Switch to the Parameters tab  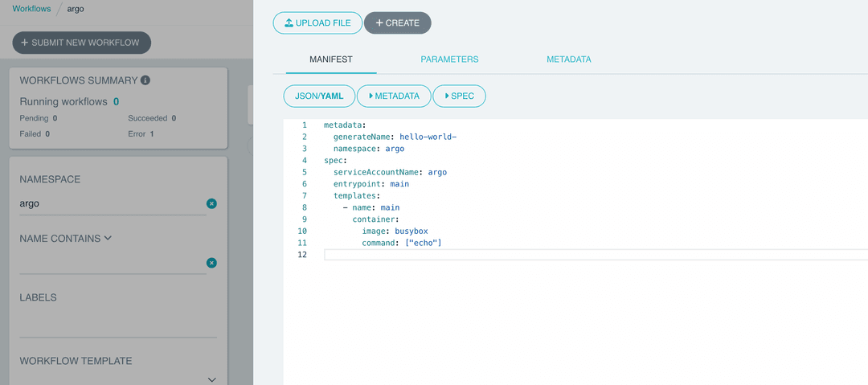click(449, 59)
